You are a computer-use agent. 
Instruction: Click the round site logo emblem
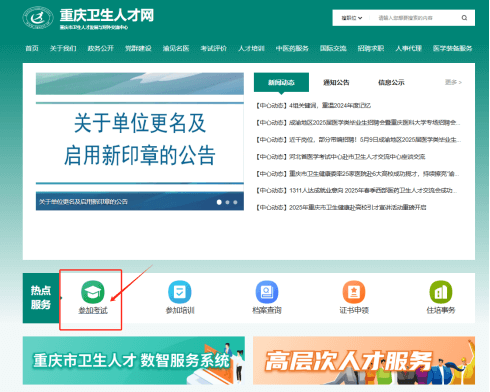click(x=38, y=18)
